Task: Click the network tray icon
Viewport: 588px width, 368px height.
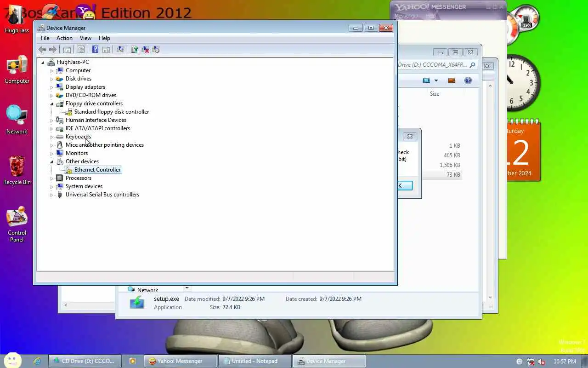Action: point(531,362)
